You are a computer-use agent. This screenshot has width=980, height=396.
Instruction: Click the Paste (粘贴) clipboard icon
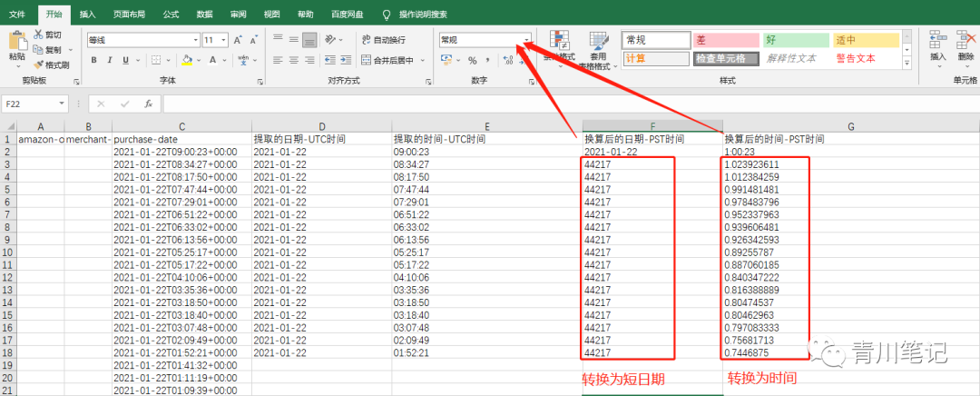(17, 41)
